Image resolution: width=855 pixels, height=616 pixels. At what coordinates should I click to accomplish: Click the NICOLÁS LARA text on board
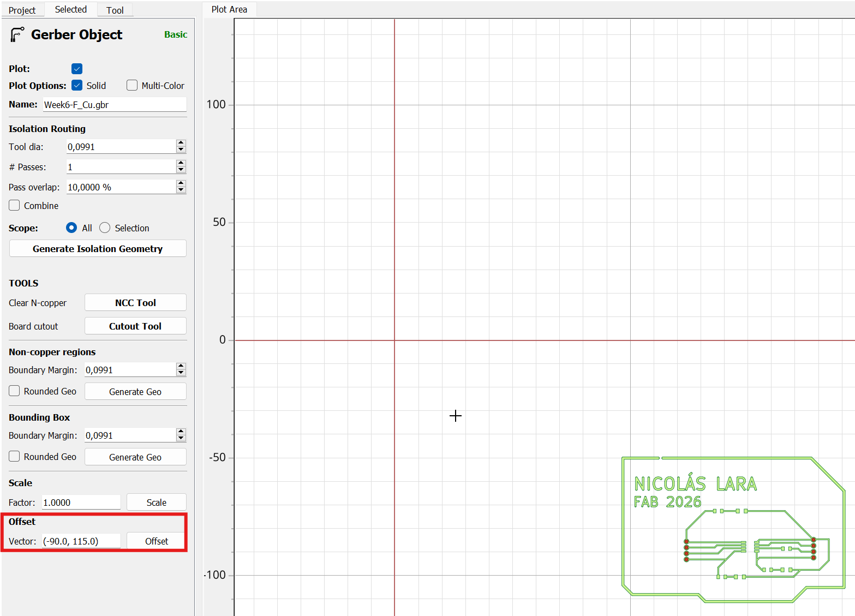tap(695, 483)
